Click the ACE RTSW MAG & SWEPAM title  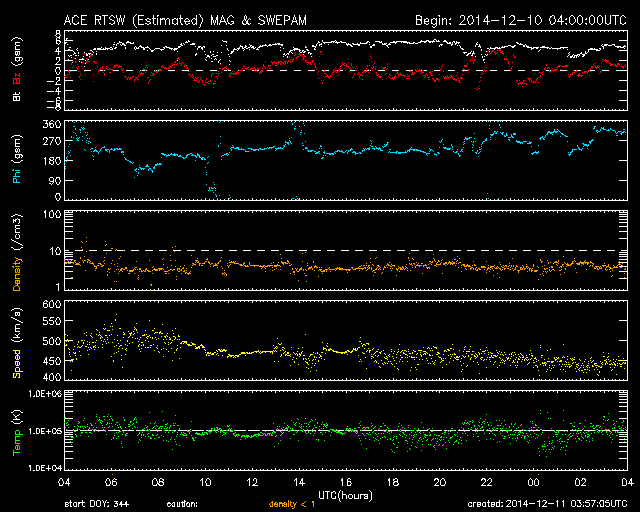(x=187, y=19)
